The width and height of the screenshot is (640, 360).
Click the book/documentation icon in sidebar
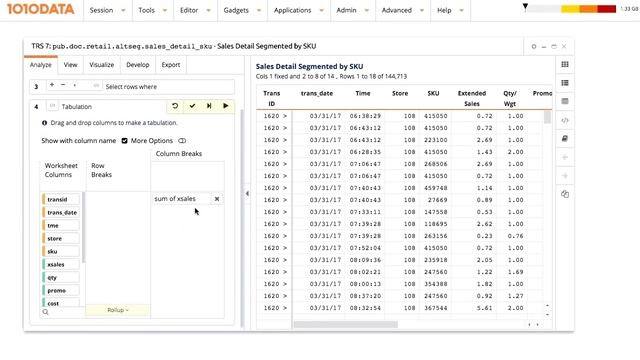coord(565,139)
